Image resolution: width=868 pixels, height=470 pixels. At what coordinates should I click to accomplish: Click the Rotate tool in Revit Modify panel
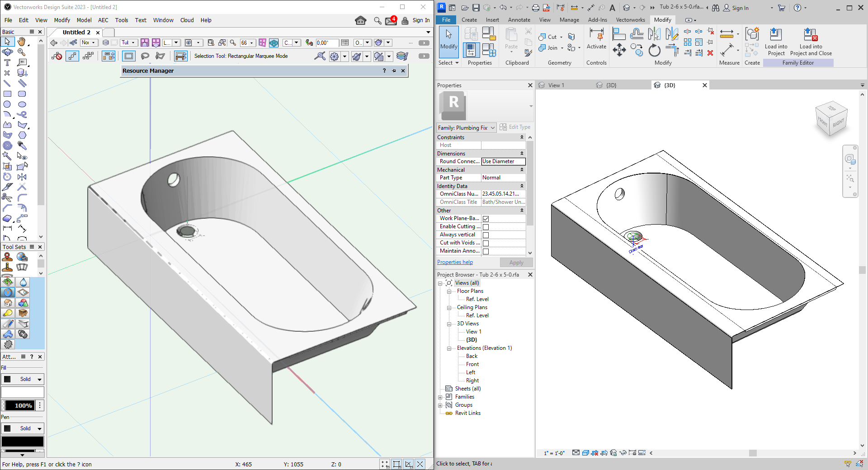click(654, 50)
